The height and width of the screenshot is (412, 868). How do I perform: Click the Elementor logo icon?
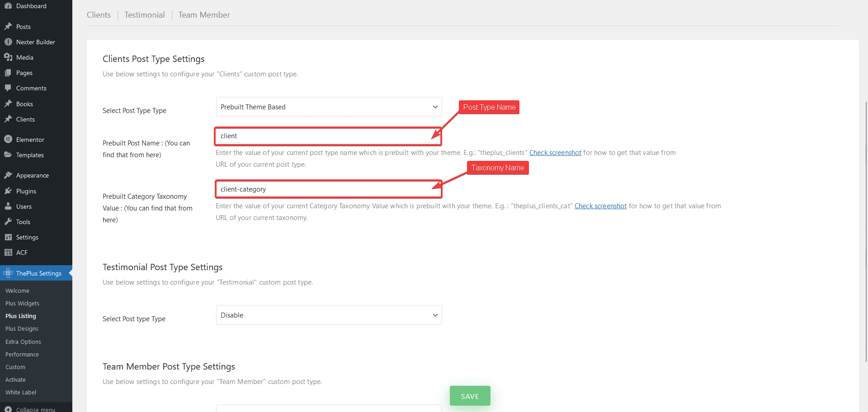click(x=8, y=140)
